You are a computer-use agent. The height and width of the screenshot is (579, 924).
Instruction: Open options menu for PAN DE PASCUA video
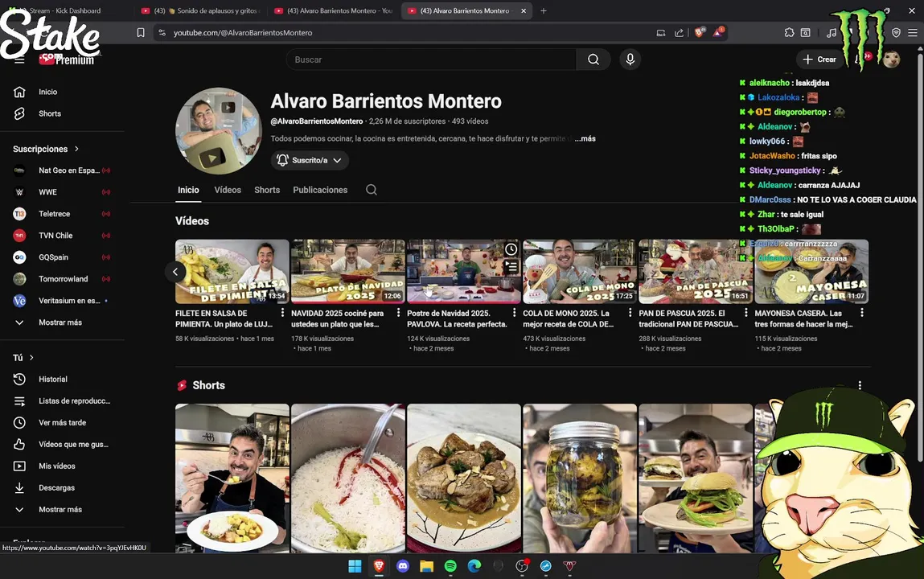point(746,313)
